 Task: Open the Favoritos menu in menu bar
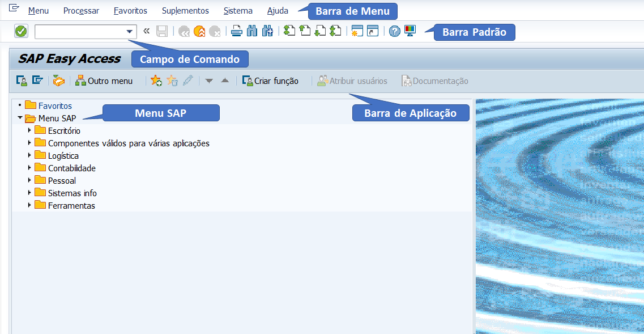tap(130, 11)
